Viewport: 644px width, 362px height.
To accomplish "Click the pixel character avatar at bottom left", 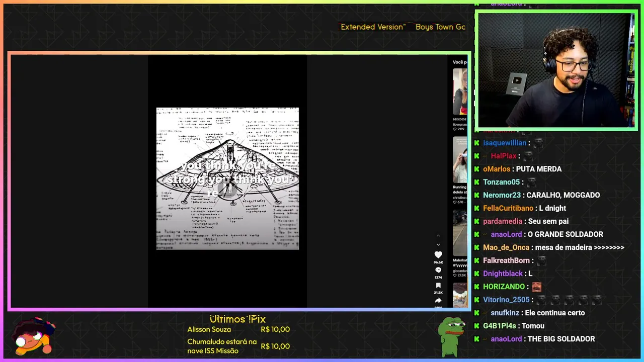I will tap(33, 336).
